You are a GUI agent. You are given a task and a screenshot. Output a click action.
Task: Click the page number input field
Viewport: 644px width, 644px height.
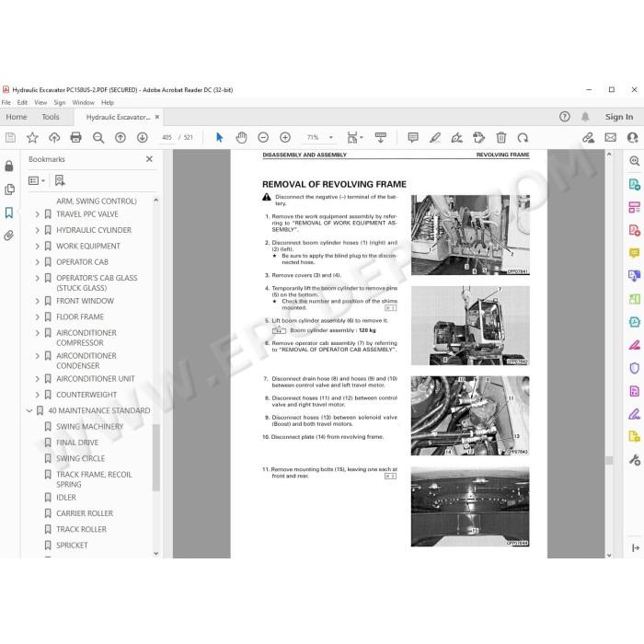[x=167, y=138]
